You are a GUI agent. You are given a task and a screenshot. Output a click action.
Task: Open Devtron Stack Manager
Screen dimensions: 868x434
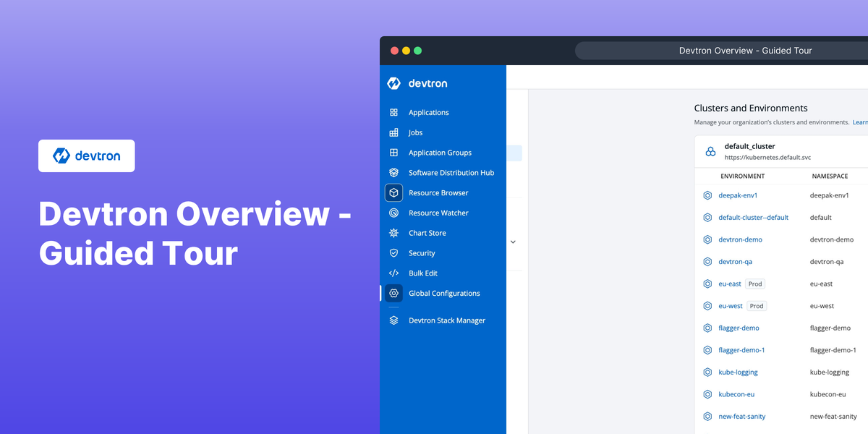point(447,320)
